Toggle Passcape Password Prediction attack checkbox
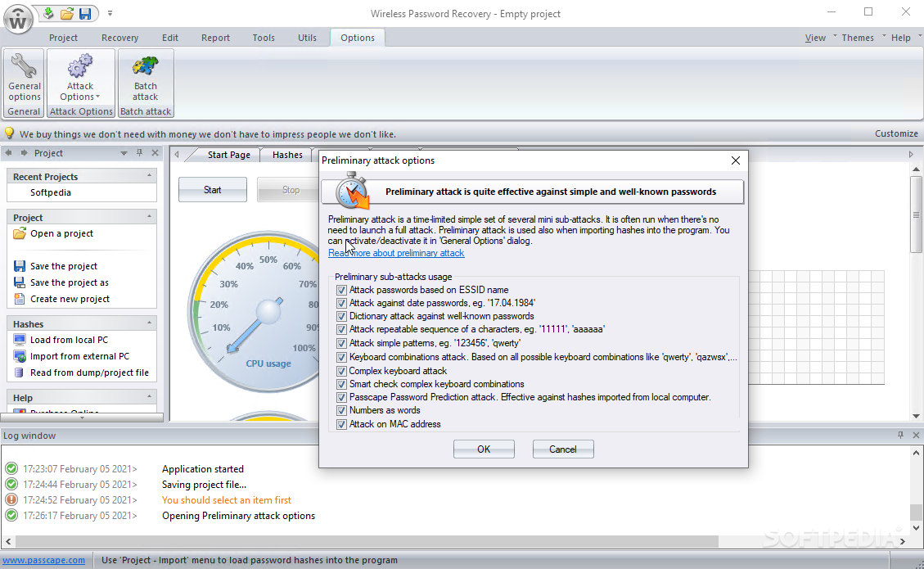The image size is (924, 569). (x=341, y=397)
